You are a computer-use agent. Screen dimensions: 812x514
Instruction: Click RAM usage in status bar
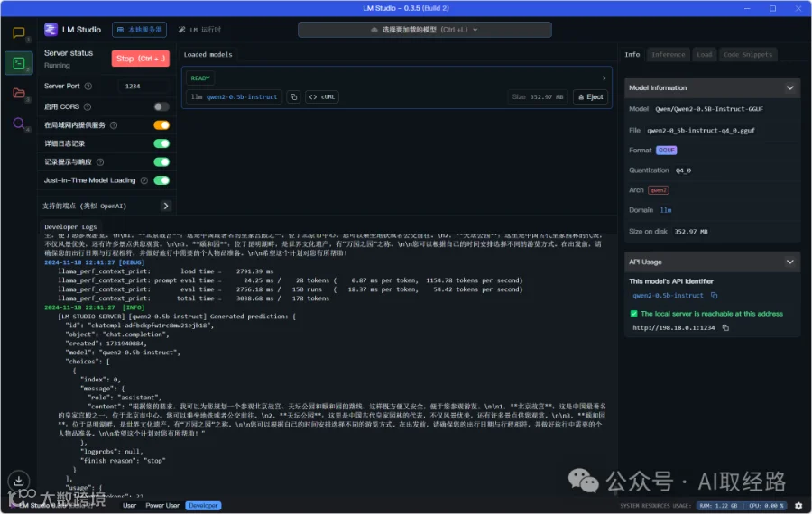718,506
